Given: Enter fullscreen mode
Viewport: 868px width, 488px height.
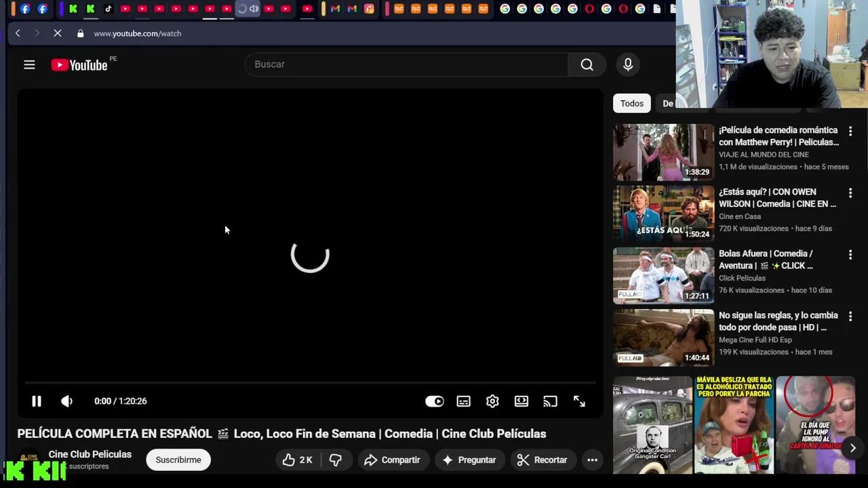Looking at the screenshot, I should click(579, 401).
